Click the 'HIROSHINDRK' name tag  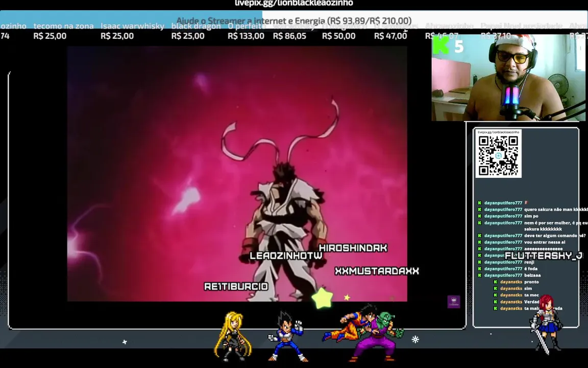pyautogui.click(x=353, y=248)
